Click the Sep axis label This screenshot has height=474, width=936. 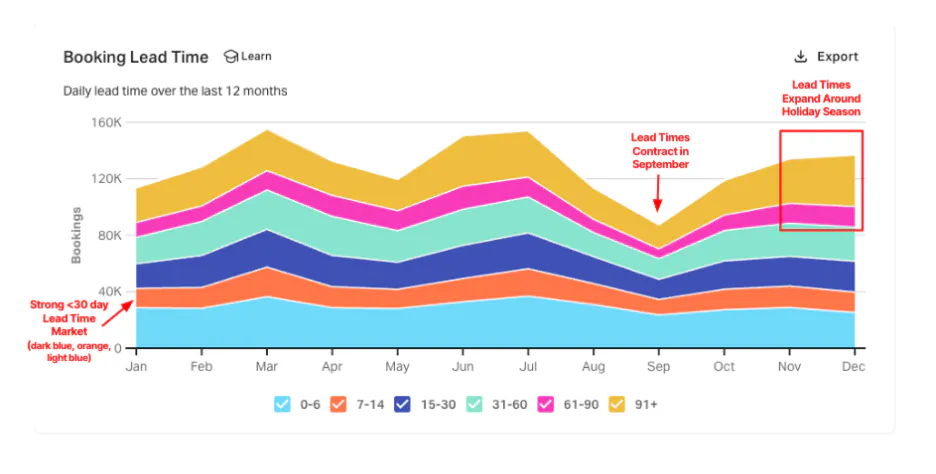pyautogui.click(x=658, y=367)
